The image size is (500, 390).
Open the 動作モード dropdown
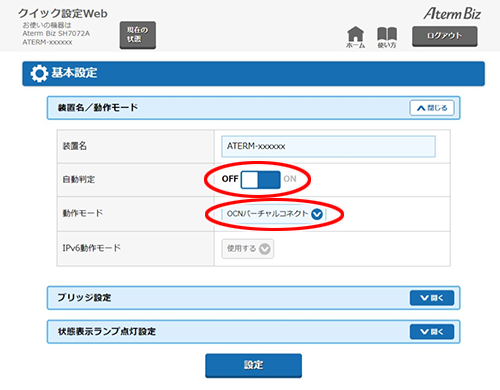[x=274, y=214]
